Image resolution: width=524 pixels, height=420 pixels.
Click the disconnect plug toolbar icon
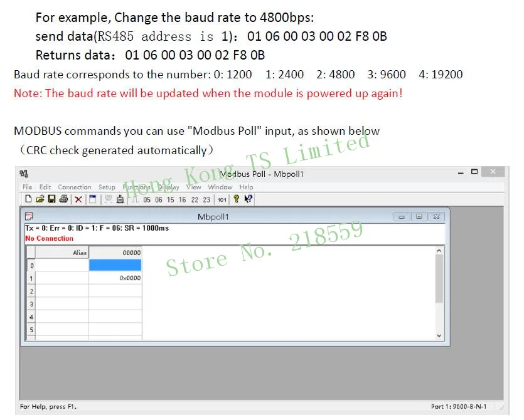tap(120, 199)
